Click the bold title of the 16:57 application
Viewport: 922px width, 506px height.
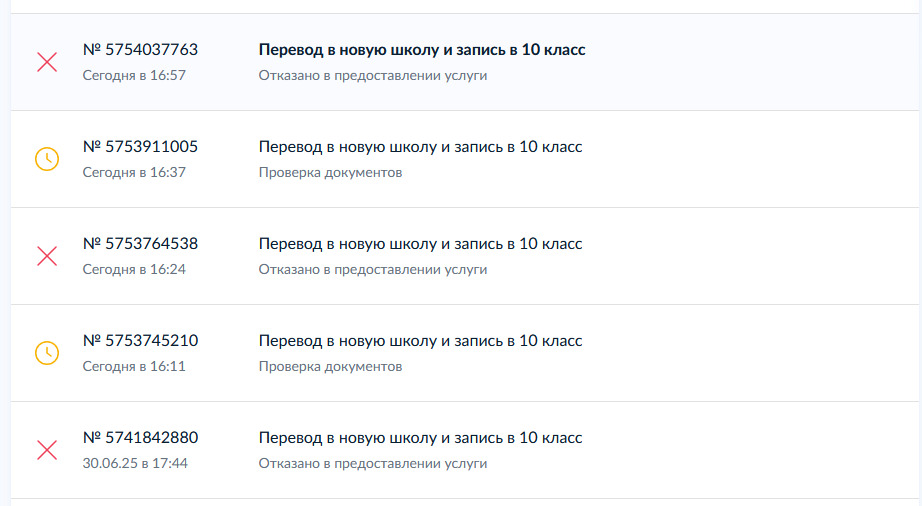[x=422, y=50]
